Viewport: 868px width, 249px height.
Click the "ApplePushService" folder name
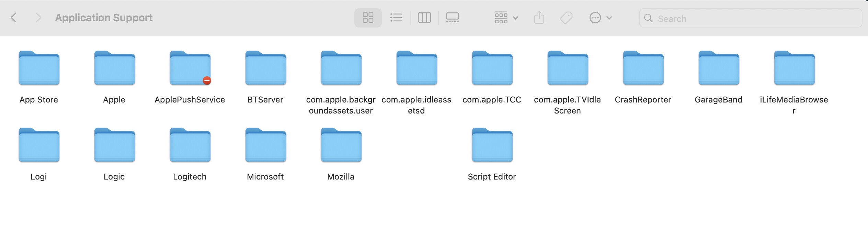[x=190, y=100]
